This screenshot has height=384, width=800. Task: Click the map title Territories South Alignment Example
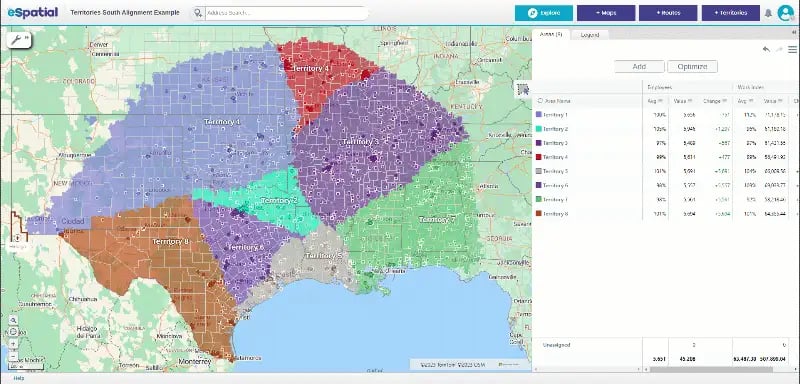[x=124, y=13]
